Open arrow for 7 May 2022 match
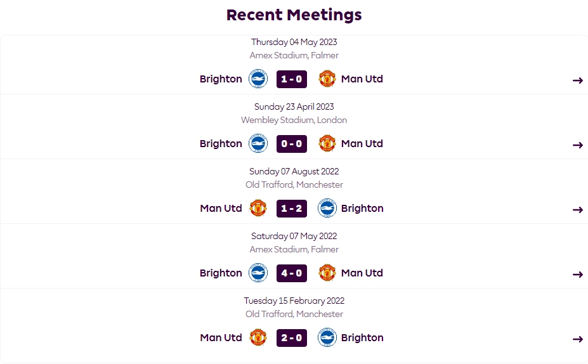The image size is (588, 364). point(577,275)
